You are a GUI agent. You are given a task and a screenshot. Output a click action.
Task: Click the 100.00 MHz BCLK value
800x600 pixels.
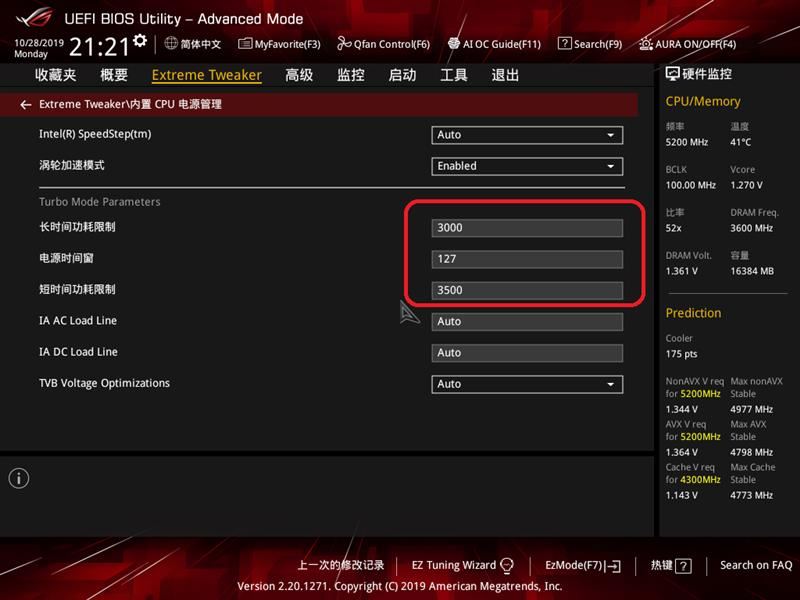pyautogui.click(x=691, y=185)
